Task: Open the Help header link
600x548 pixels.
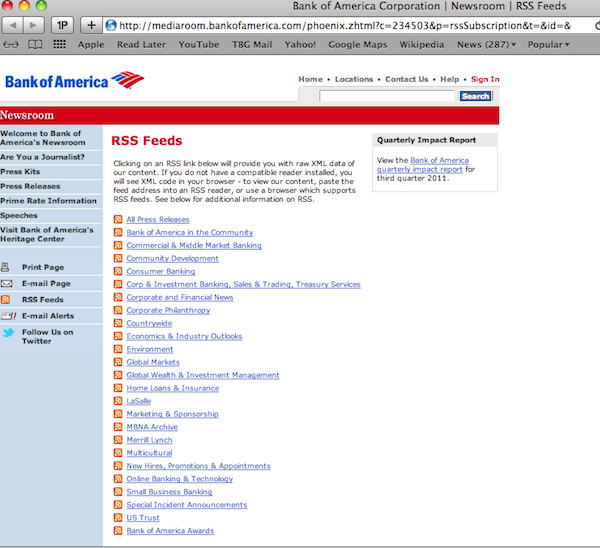Action: pyautogui.click(x=449, y=79)
